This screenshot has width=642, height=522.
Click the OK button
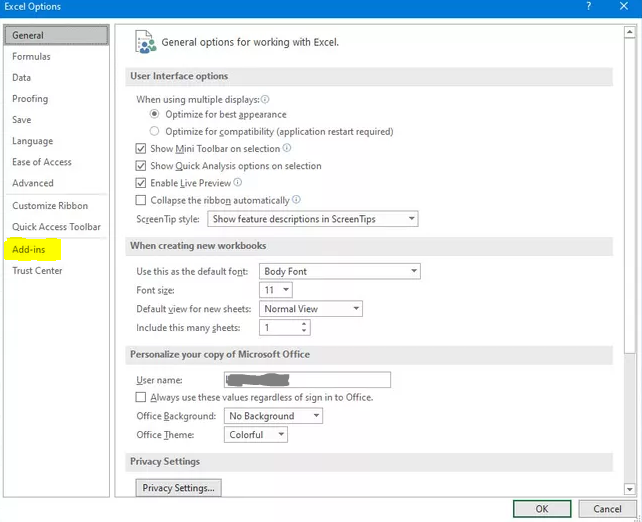(x=542, y=509)
